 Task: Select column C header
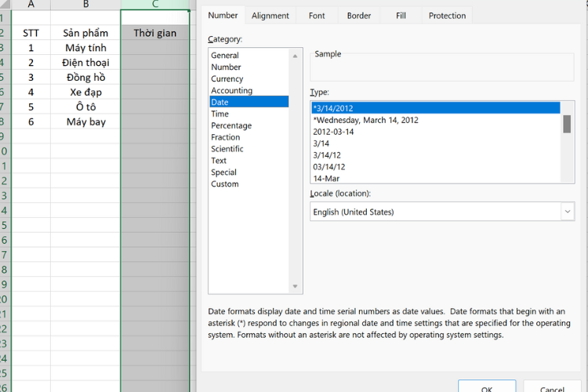click(155, 5)
